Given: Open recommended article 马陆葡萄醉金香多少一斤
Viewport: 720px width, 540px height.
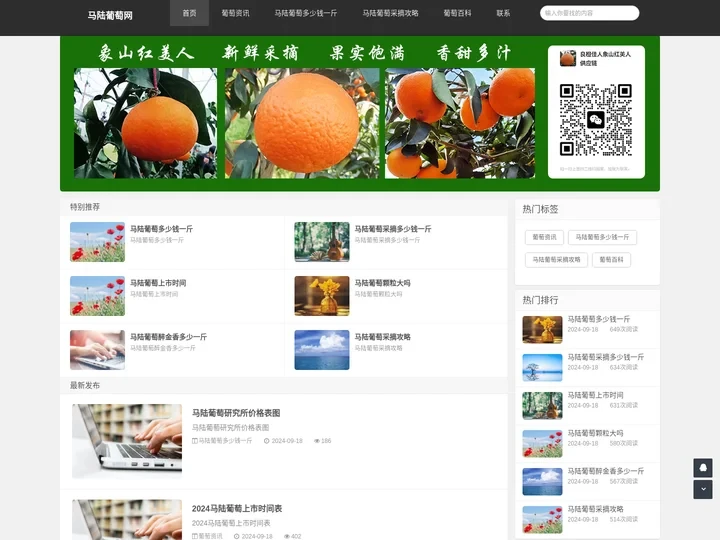Looking at the screenshot, I should [168, 337].
